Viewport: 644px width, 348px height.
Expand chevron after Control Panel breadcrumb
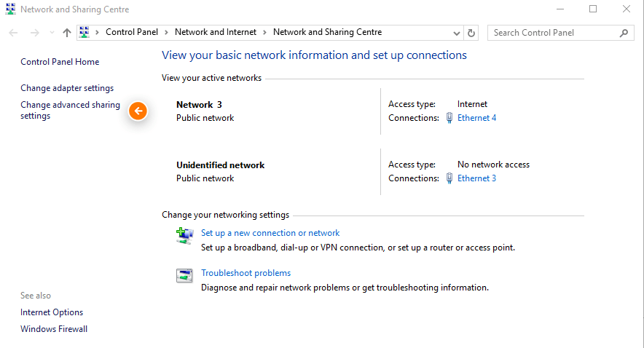[166, 33]
